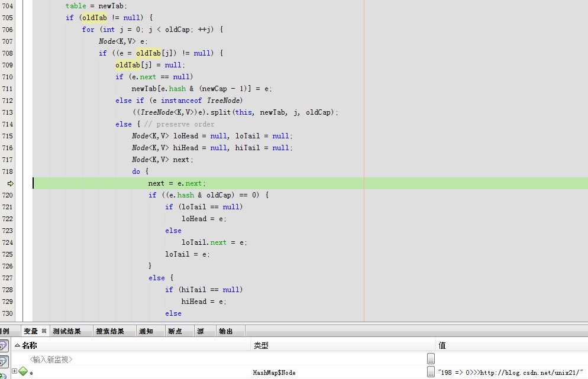Click the green diamond icon of variable e
Viewport: 588px width, 379px height.
23,371
